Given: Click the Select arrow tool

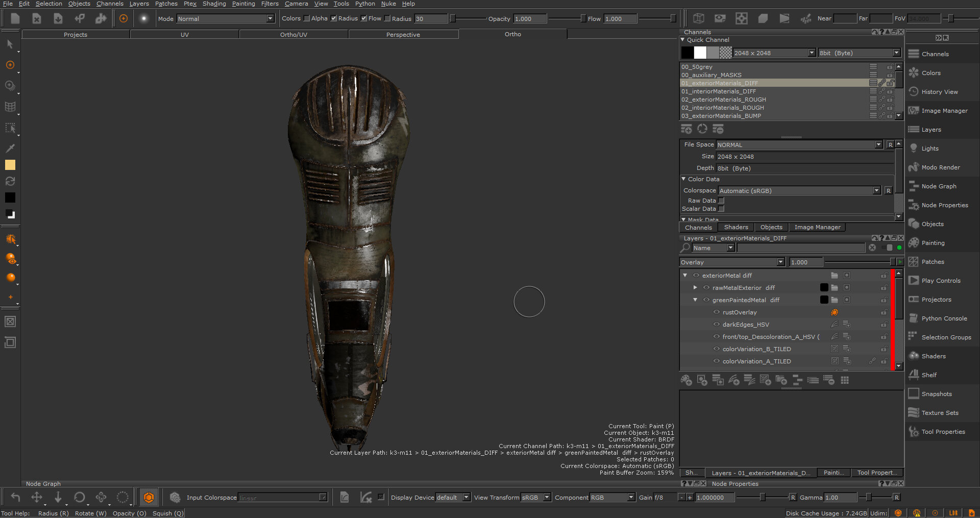Looking at the screenshot, I should [10, 44].
